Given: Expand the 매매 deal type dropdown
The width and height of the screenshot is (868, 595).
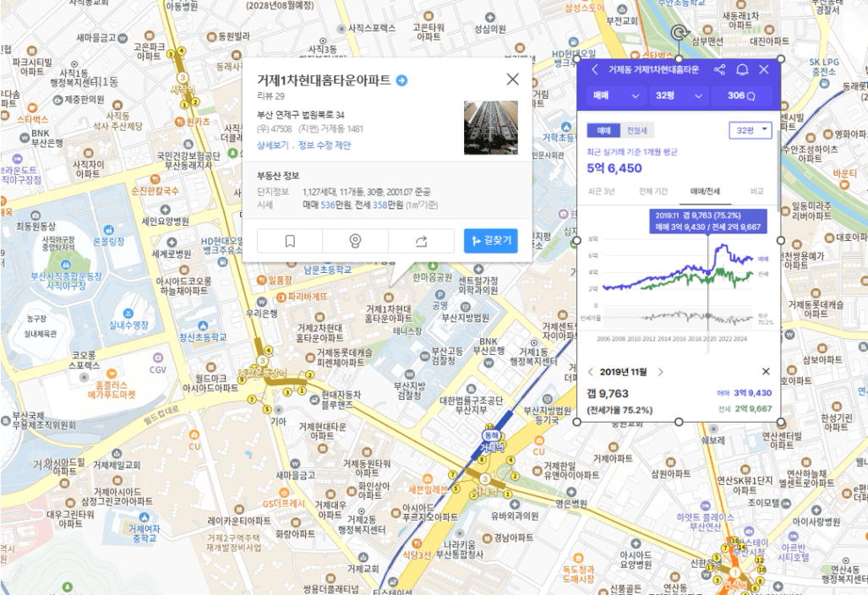Looking at the screenshot, I should (x=616, y=96).
